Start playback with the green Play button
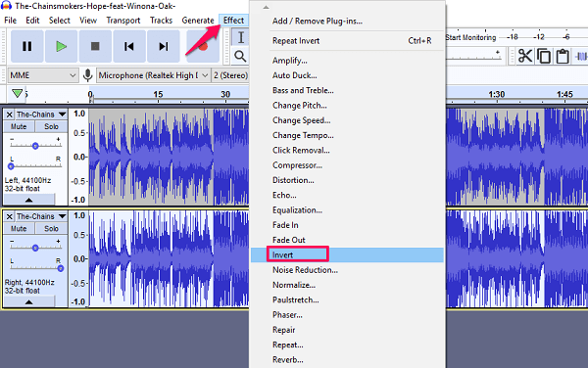The image size is (588, 368). (x=61, y=46)
